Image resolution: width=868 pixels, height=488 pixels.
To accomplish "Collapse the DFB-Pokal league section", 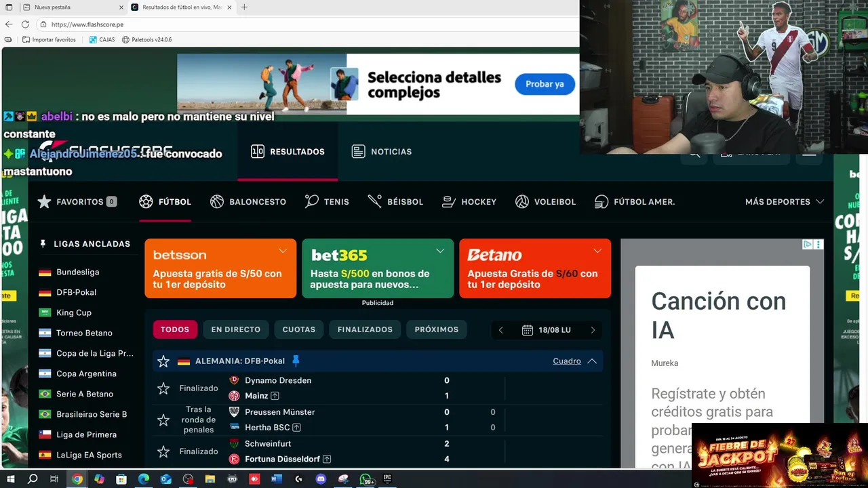I will coord(592,361).
